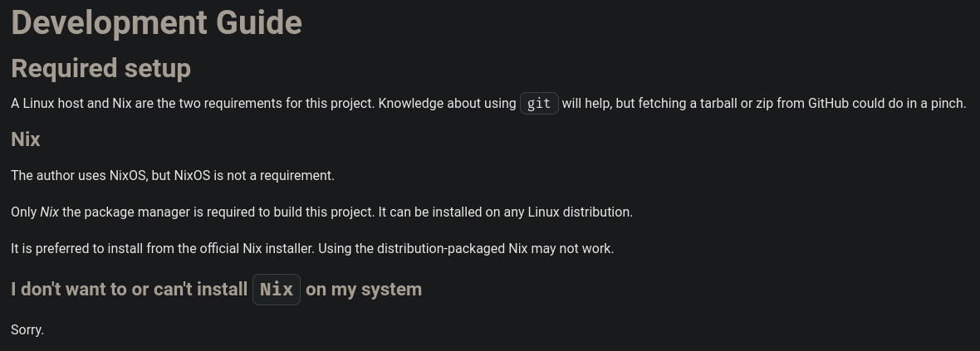Select the Required setup heading

click(x=100, y=69)
